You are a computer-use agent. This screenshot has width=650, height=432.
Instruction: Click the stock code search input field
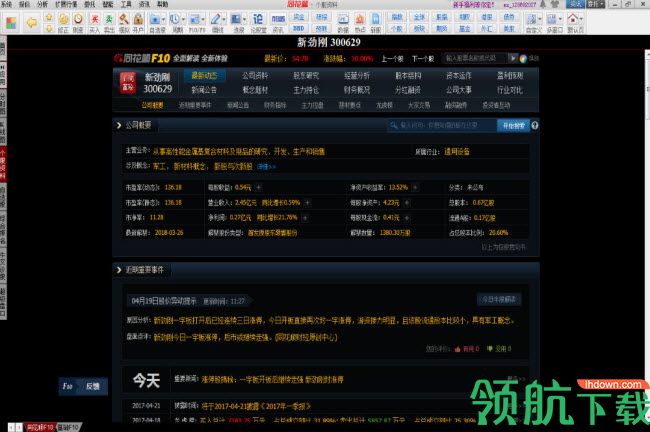tap(476, 58)
